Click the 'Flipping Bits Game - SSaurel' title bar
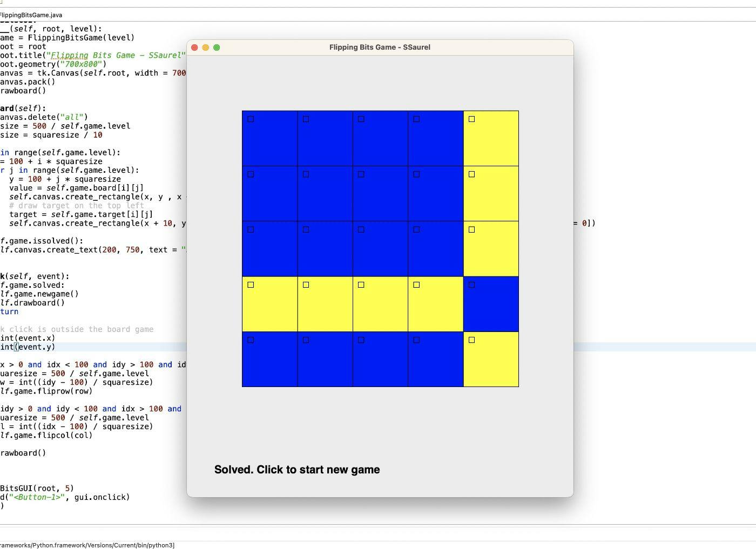This screenshot has height=549, width=756. point(380,48)
